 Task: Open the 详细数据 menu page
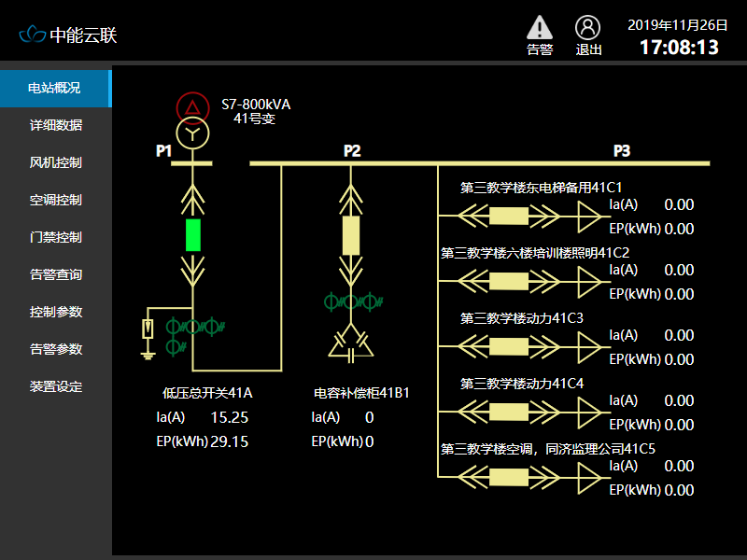pos(55,125)
